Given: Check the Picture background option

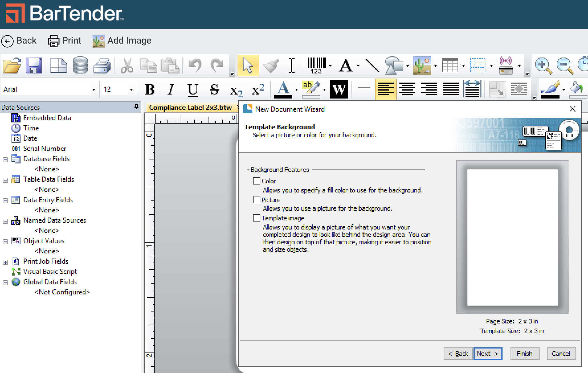Looking at the screenshot, I should [257, 200].
